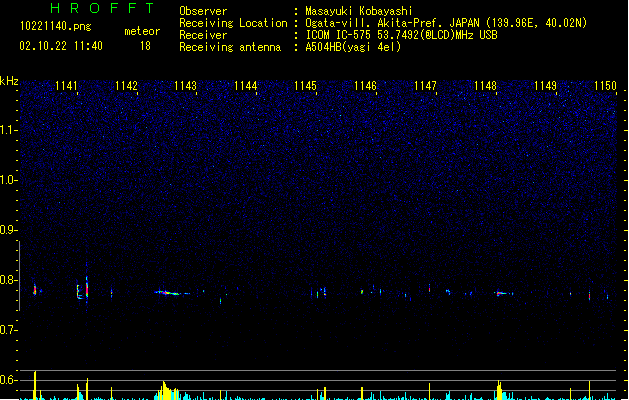This screenshot has width=629, height=400.
Task: Click frequency axis label 0.8
Action: tap(8, 280)
